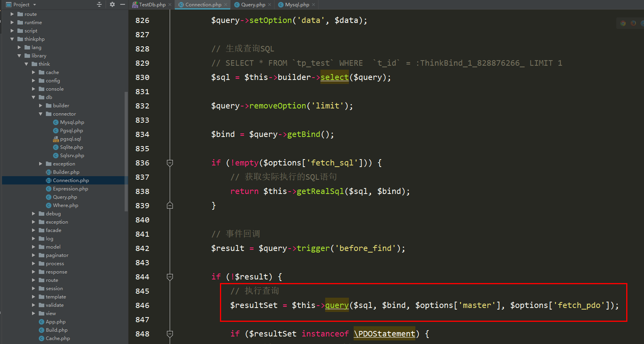This screenshot has height=344, width=644.
Task: Expand the top route folder
Action: [x=12, y=14]
